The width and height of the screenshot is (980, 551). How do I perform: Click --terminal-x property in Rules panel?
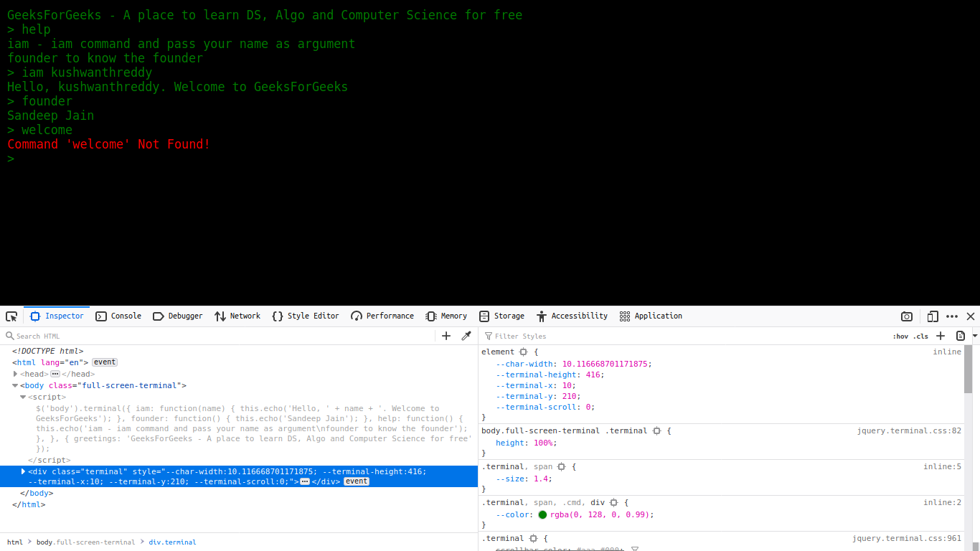pos(527,385)
